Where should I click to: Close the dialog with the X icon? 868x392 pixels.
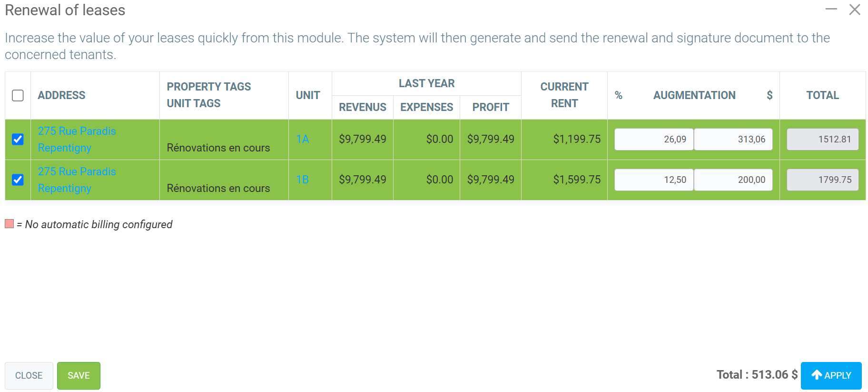pyautogui.click(x=855, y=10)
